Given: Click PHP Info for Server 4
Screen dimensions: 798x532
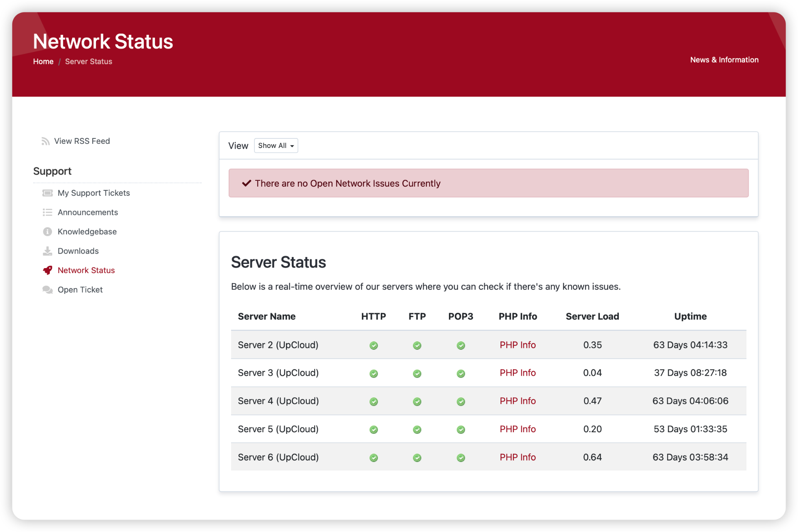Looking at the screenshot, I should (517, 401).
